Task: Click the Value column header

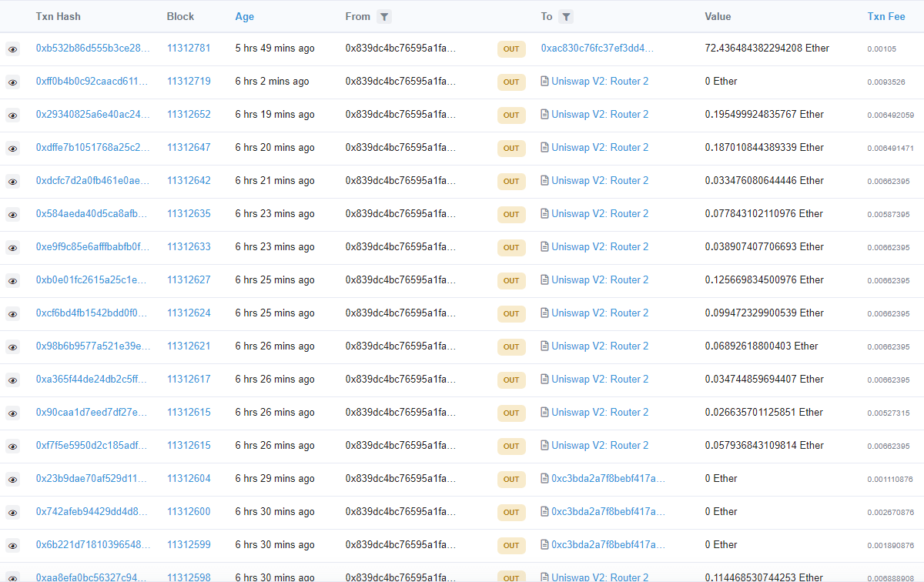Action: click(x=718, y=16)
